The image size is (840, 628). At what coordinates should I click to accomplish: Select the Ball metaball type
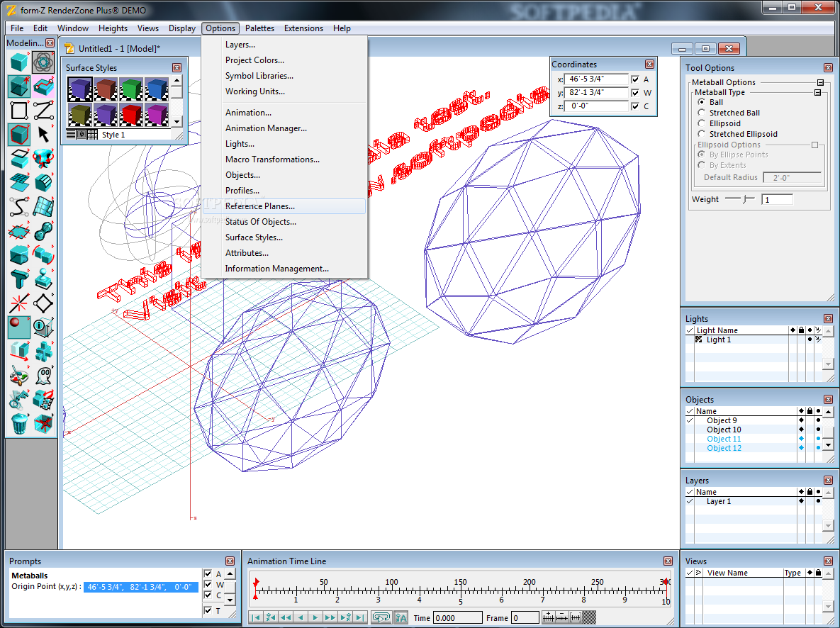click(x=701, y=102)
